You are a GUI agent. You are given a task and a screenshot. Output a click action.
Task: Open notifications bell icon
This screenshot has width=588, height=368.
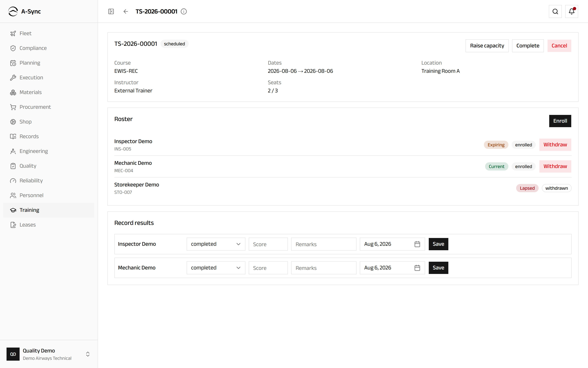pyautogui.click(x=571, y=11)
